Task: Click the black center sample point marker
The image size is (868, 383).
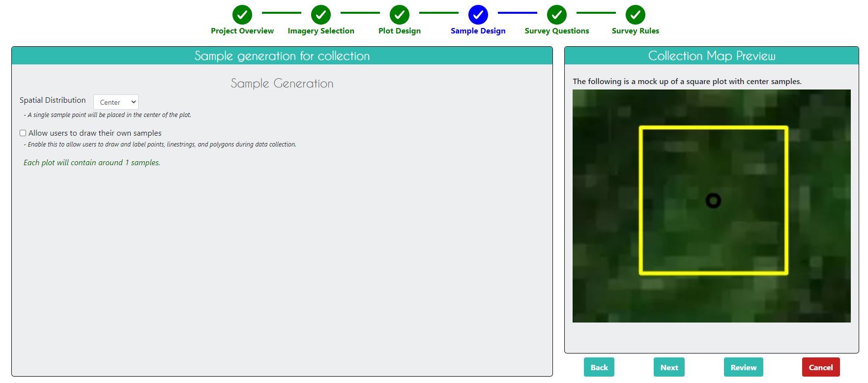Action: pos(713,201)
